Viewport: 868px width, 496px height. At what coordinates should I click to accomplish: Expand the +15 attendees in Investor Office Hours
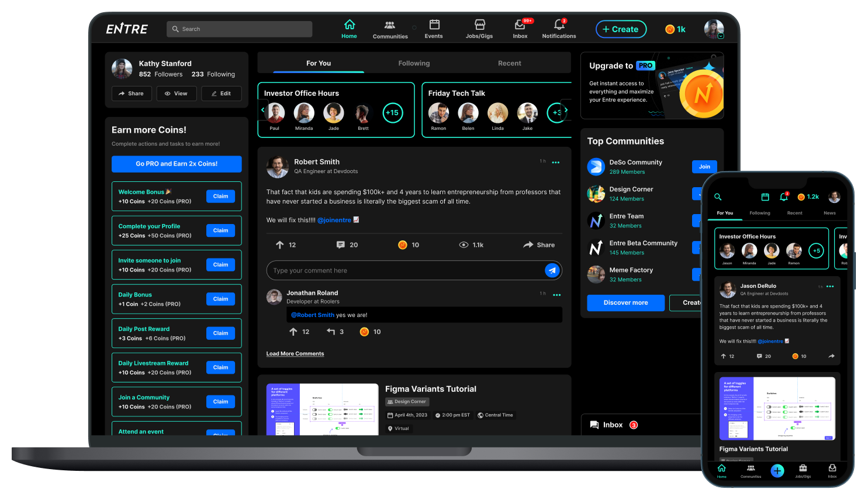tap(393, 113)
